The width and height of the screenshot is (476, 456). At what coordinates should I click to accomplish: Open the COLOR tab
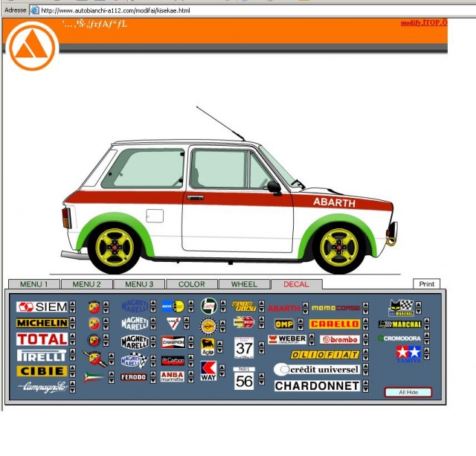(x=192, y=284)
